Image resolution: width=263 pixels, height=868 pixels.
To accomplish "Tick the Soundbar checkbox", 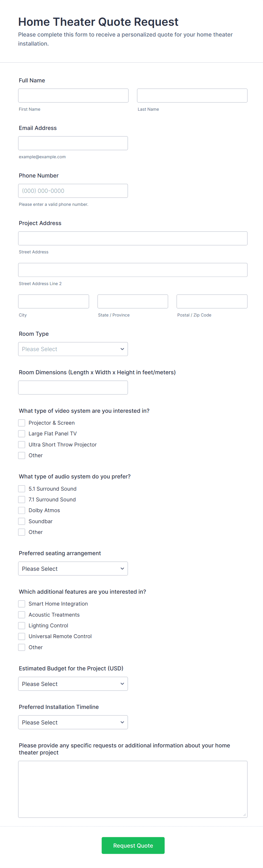I will tap(21, 521).
